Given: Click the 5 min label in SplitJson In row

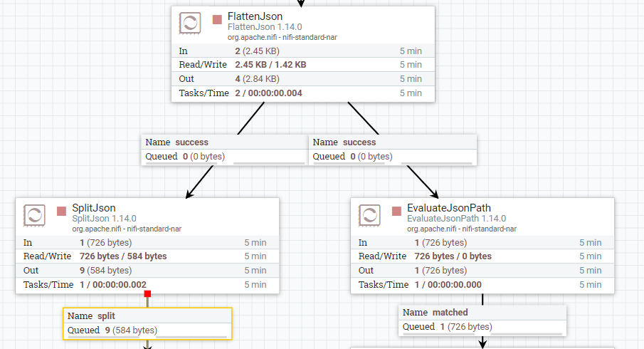Looking at the screenshot, I should tap(255, 243).
